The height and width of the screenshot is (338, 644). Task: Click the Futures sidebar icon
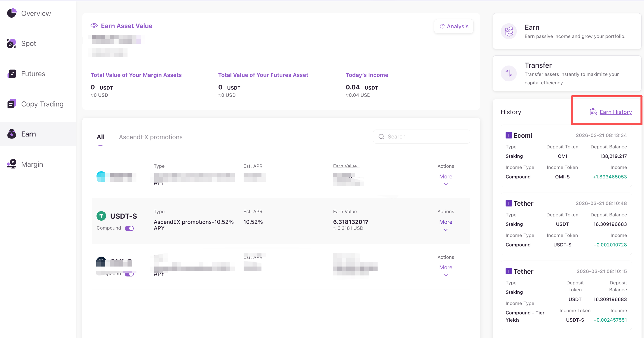(x=11, y=74)
